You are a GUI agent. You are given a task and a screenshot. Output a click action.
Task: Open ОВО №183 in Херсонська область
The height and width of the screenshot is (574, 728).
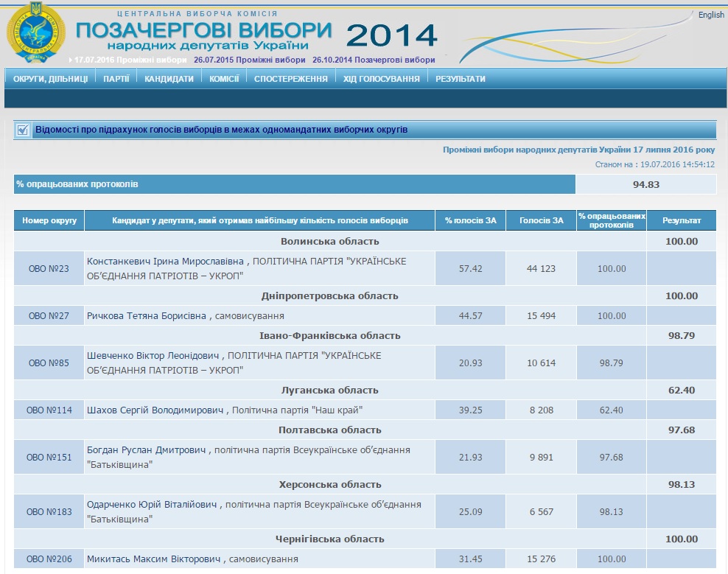tap(49, 512)
